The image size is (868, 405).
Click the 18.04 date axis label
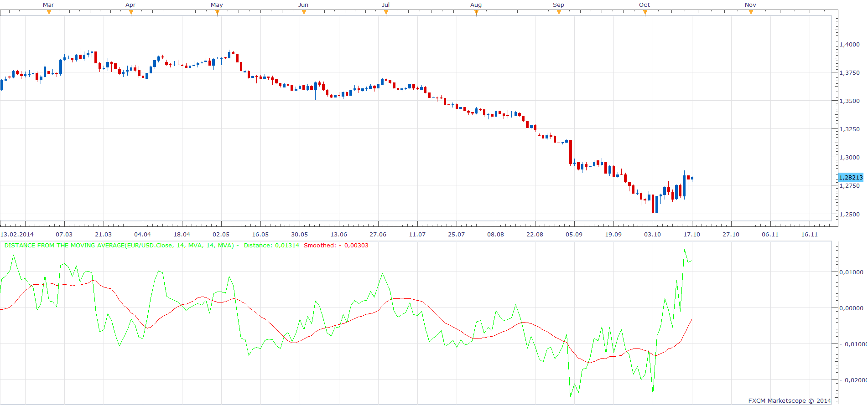point(182,234)
